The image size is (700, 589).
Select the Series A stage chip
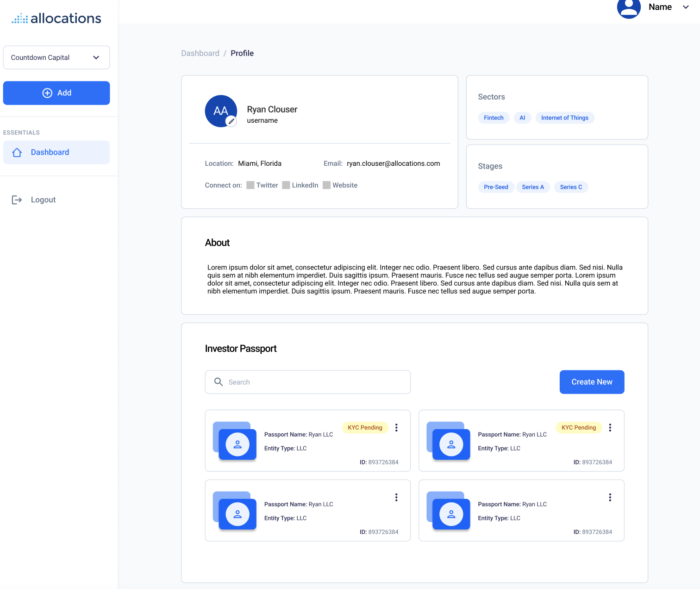click(533, 187)
